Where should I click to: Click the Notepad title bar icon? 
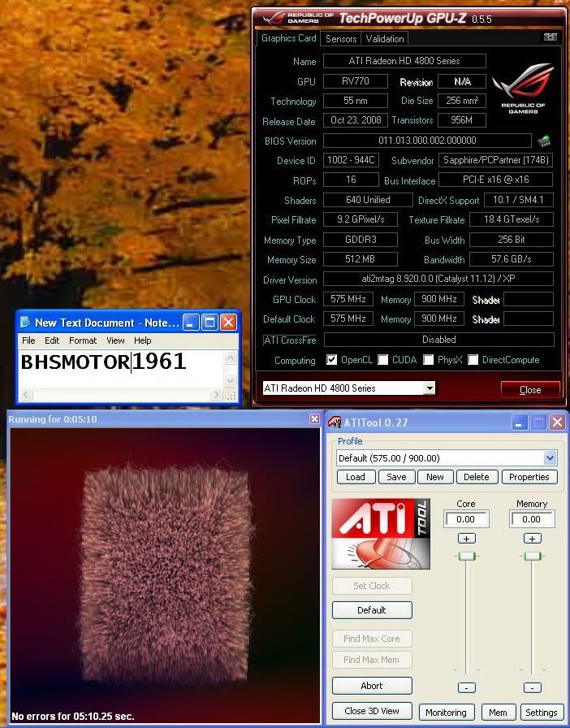[25, 323]
